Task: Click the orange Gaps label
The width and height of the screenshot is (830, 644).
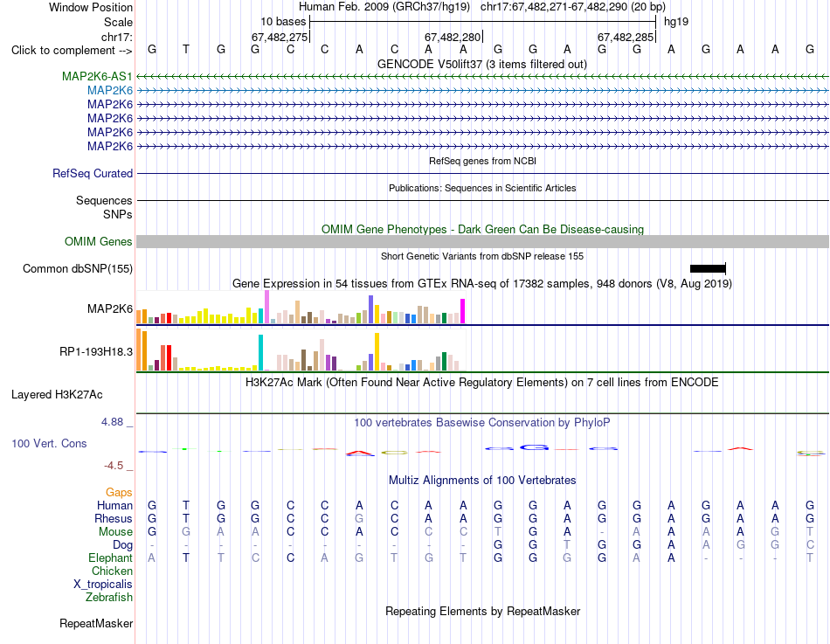Action: click(119, 493)
